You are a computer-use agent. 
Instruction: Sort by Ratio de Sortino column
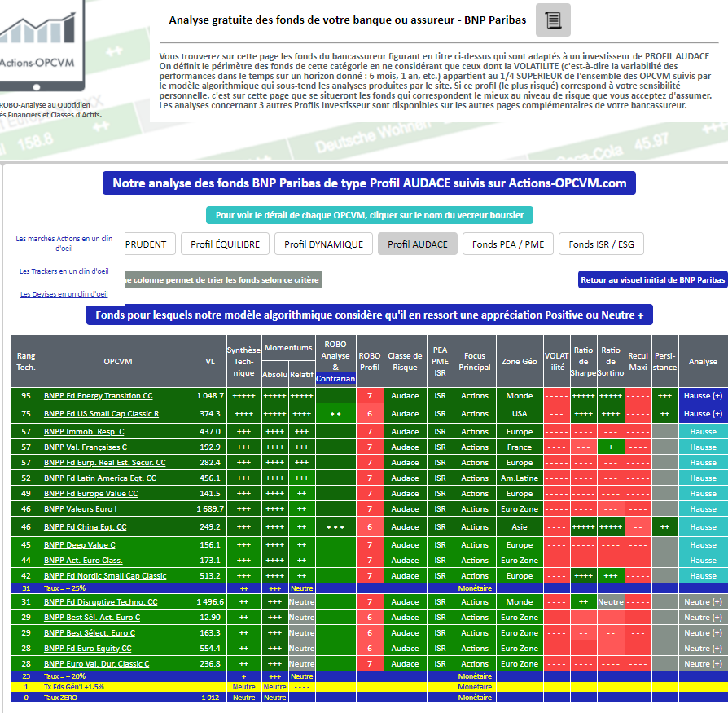point(611,361)
